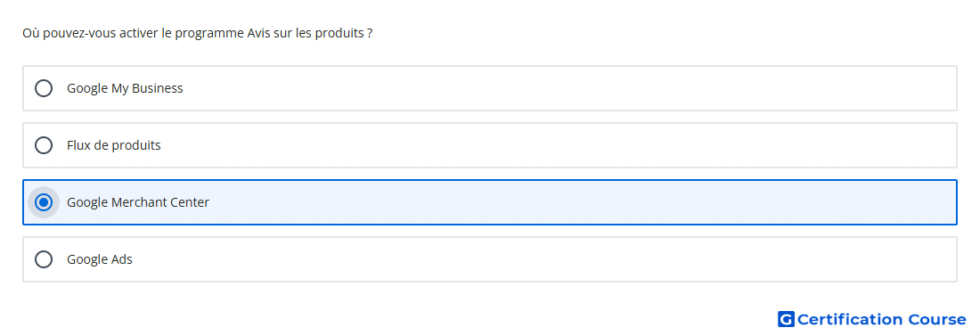Click the 'Google Merchant Center' label text

(138, 202)
